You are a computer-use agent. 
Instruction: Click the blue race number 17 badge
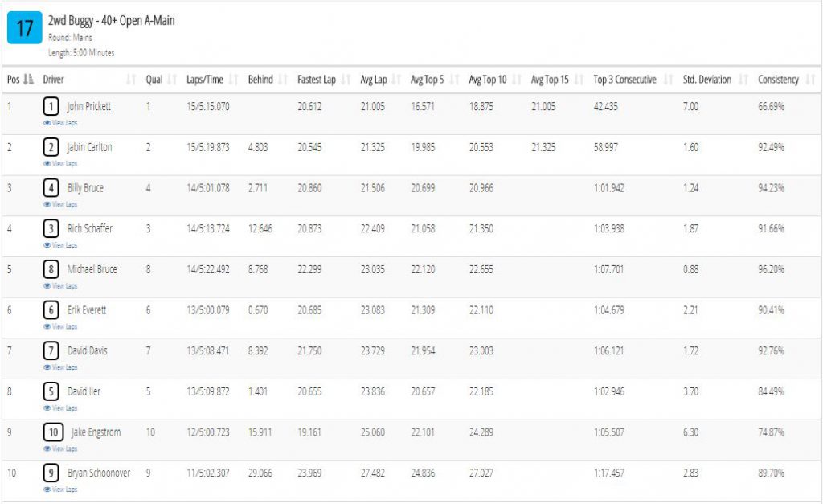pos(25,28)
